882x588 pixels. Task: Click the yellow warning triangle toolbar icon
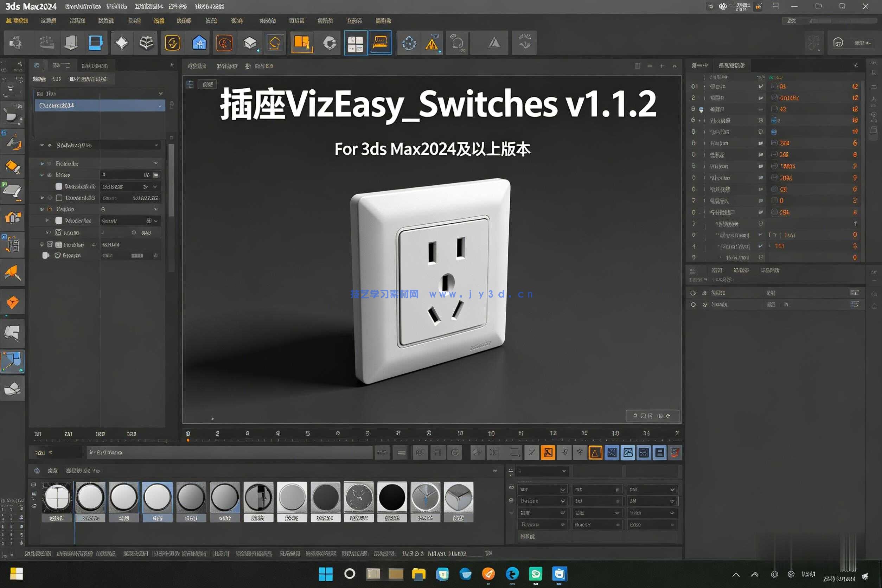tap(432, 44)
